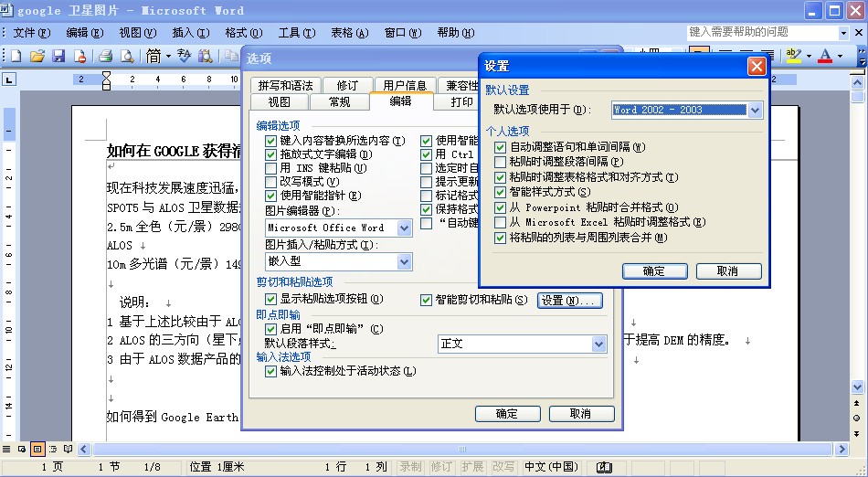Open dropdown arrow beside 简 icon
This screenshot has width=868, height=477.
(168, 56)
